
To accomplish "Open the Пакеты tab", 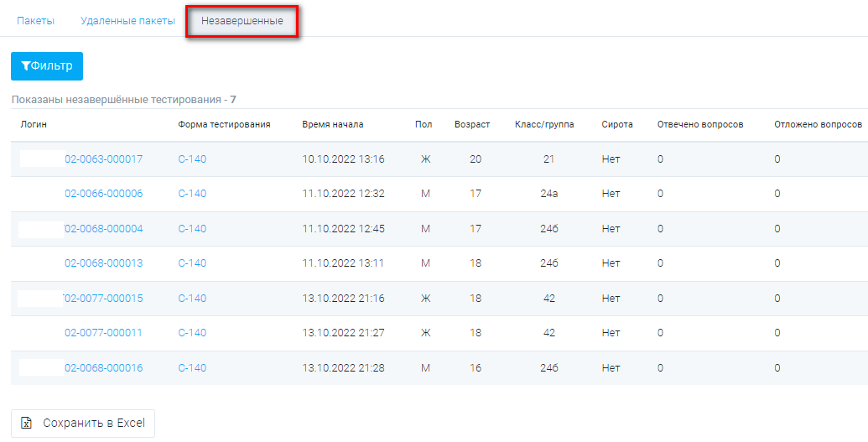I will [35, 21].
